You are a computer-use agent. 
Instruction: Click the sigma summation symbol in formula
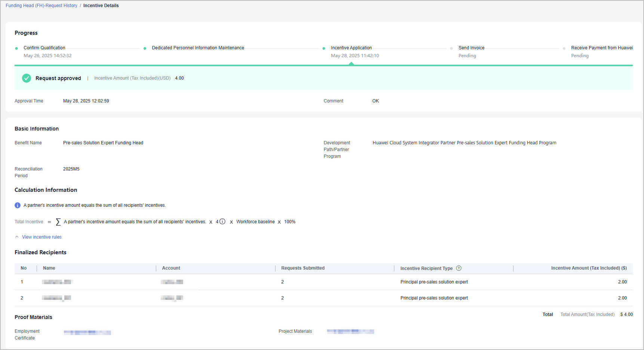(x=58, y=222)
